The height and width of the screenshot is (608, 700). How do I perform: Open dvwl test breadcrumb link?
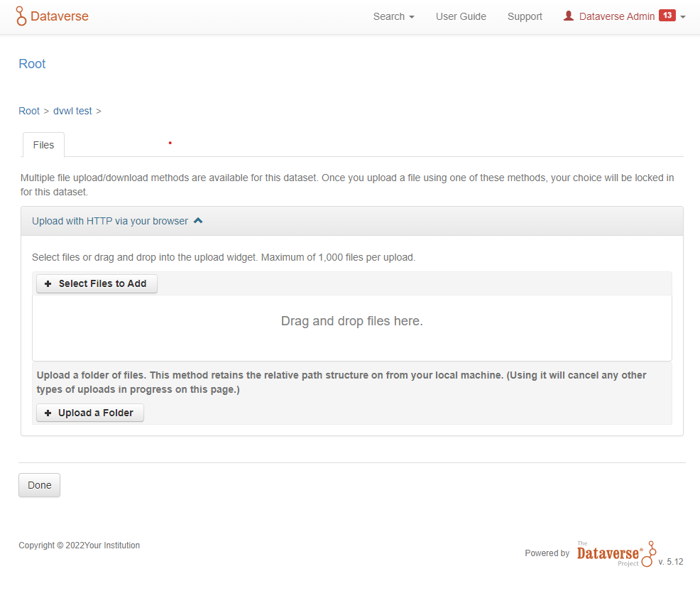72,111
